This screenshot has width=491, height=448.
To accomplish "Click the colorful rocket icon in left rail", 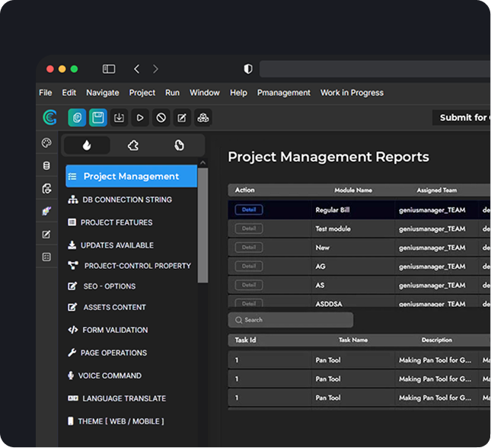I will [46, 211].
